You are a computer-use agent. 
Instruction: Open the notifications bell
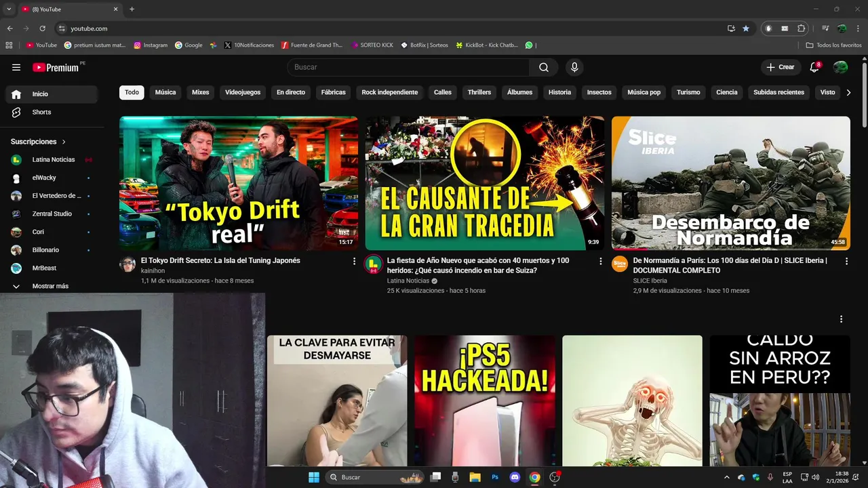click(x=815, y=67)
